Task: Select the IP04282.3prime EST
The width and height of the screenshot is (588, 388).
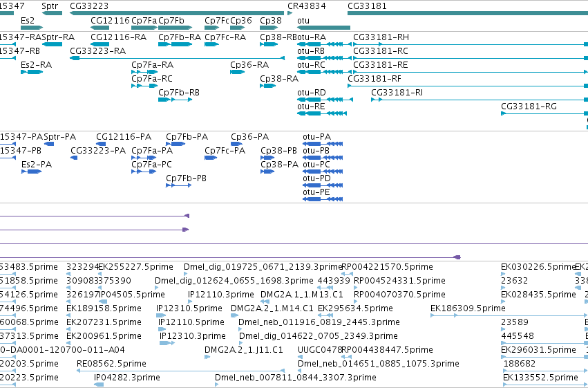Action: pos(127,378)
